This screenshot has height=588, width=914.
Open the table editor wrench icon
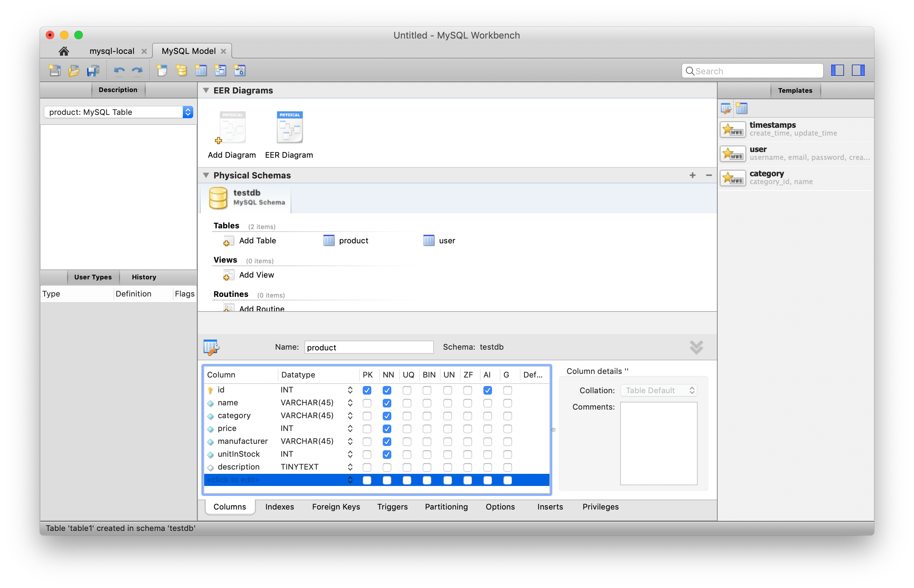point(212,347)
